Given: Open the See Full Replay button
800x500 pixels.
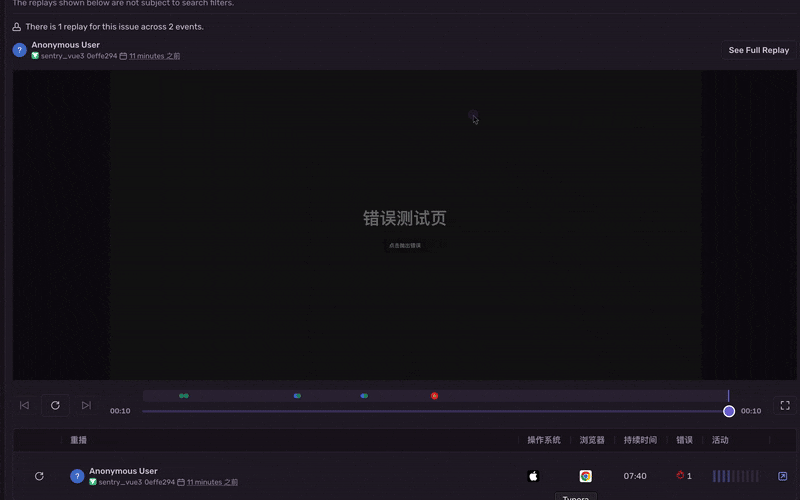Looking at the screenshot, I should click(758, 50).
